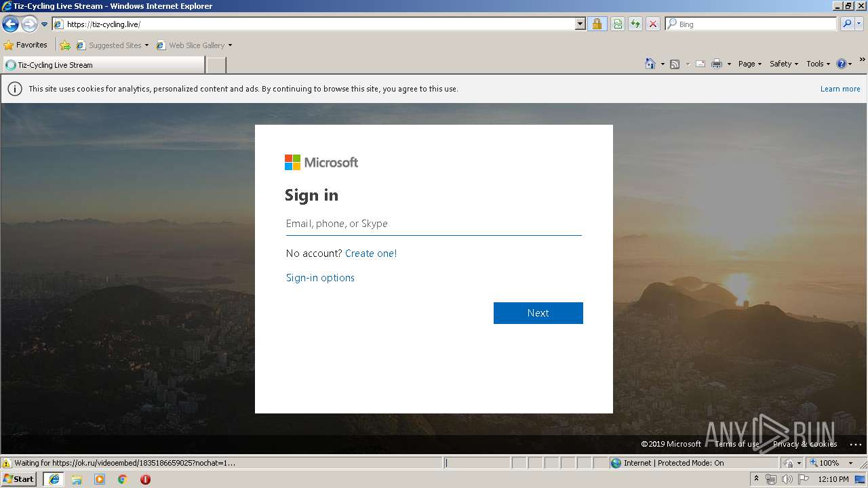Click Internet Protected Mode status text
This screenshot has height=488, width=868.
674,463
